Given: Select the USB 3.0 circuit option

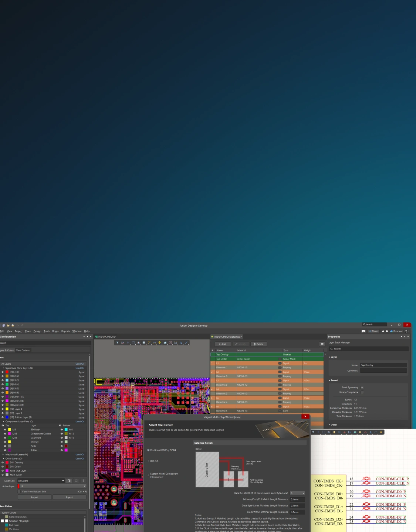Looking at the screenshot, I should [x=148, y=461].
